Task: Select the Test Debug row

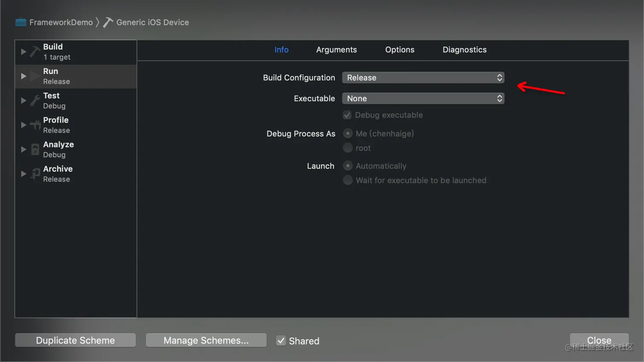Action: pyautogui.click(x=76, y=101)
